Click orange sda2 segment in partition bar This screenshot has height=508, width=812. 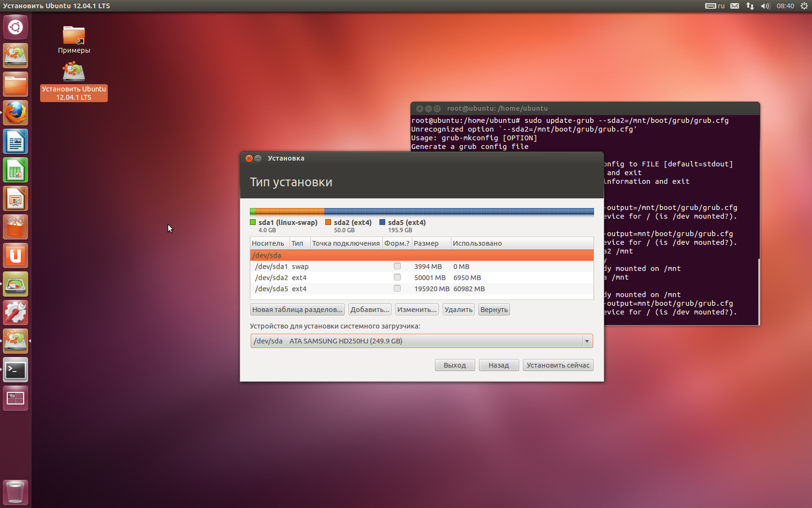tap(290, 211)
